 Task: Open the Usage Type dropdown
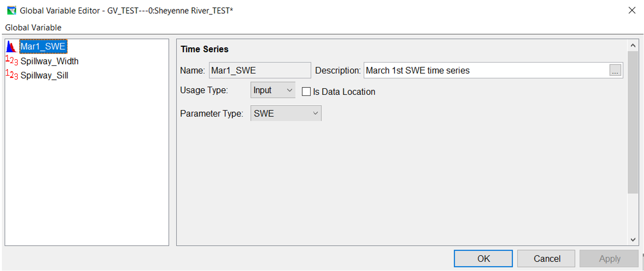(273, 90)
